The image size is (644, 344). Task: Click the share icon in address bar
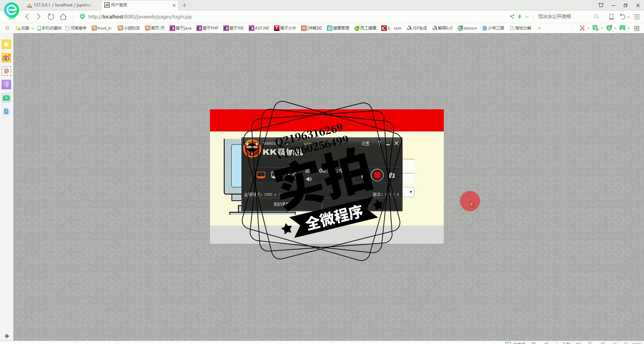[512, 16]
